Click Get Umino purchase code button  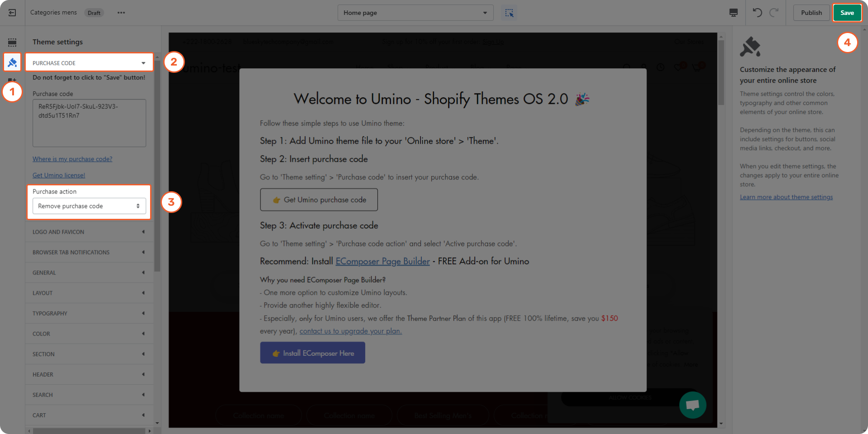click(319, 200)
